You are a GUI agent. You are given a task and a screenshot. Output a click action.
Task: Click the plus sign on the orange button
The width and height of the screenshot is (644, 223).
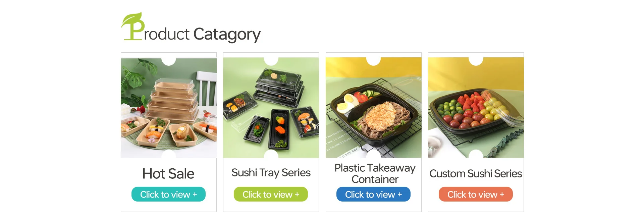502,194
